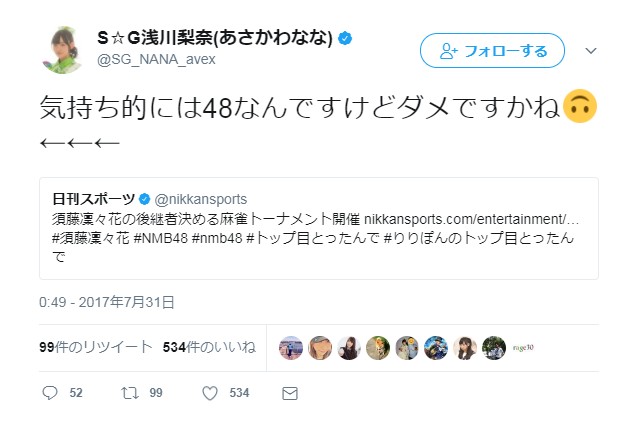Click the last liker avatar in the row
Screen dimensions: 636x433
coord(494,347)
